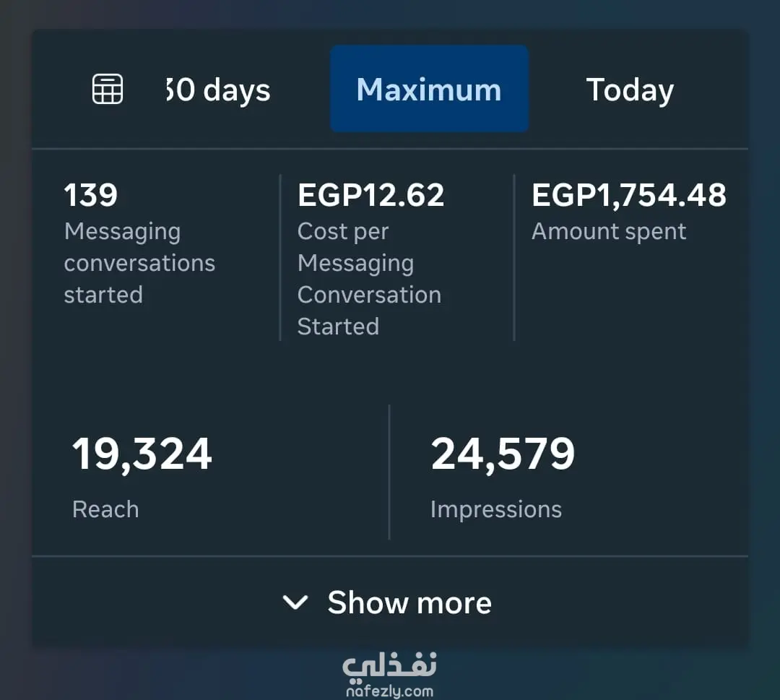Screen dimensions: 780x700
Task: Open the nafezly.com watermark link
Action: 389,691
